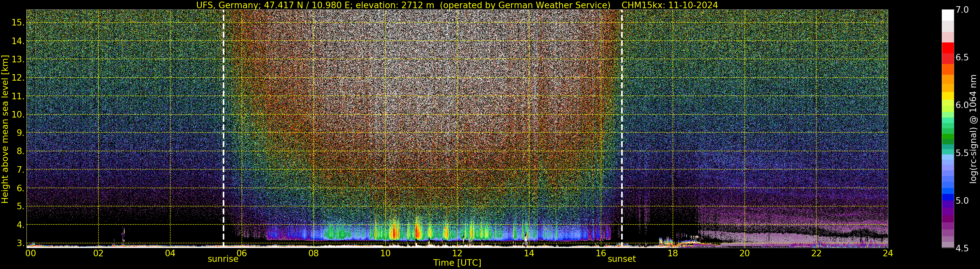Click the "7." height axis tick label
Screen dimensions: 980x269
click(20, 170)
